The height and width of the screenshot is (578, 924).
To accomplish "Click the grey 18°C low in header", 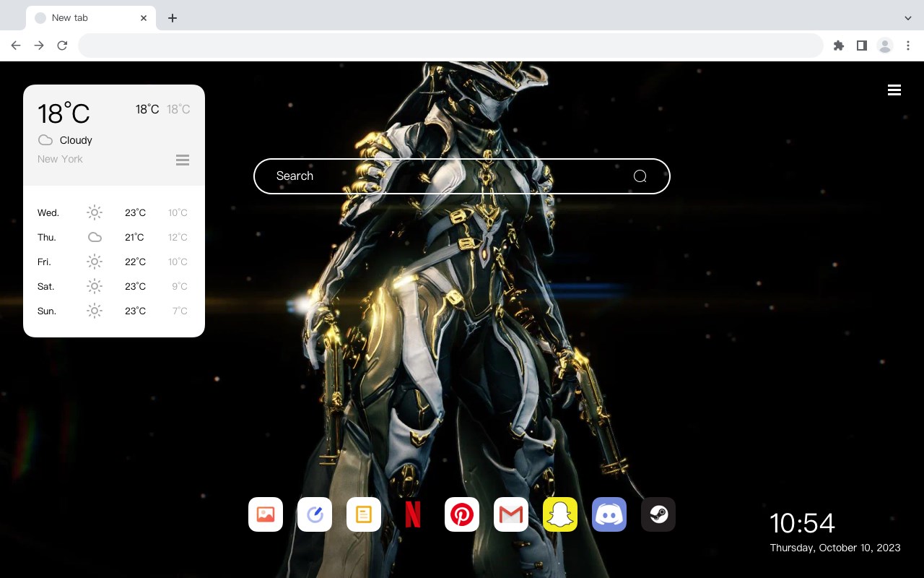I will [x=178, y=109].
